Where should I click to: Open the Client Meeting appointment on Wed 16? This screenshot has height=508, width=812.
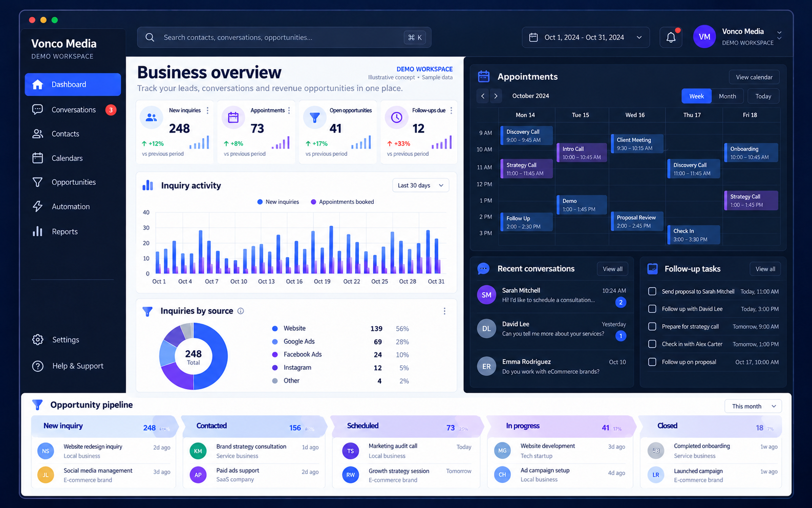pyautogui.click(x=637, y=144)
